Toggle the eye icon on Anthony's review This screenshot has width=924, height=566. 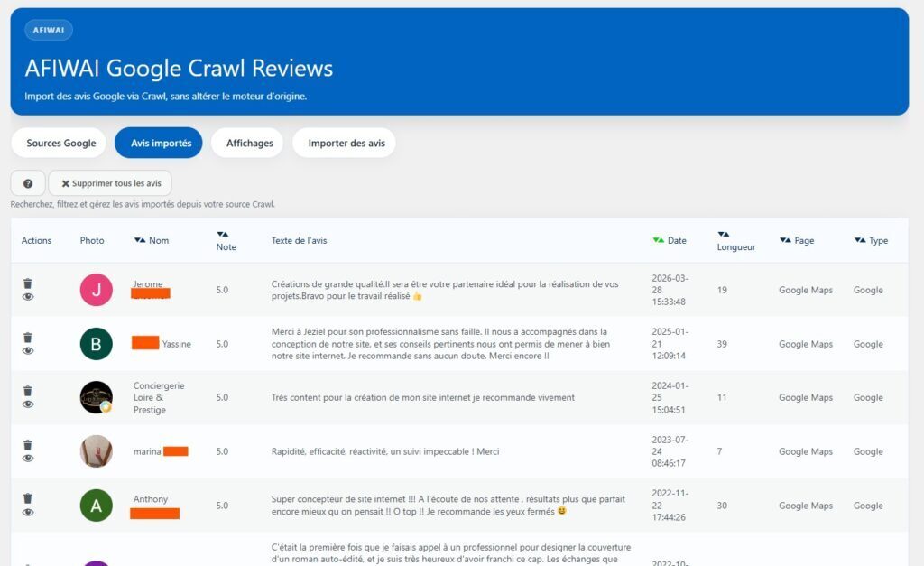pyautogui.click(x=28, y=512)
